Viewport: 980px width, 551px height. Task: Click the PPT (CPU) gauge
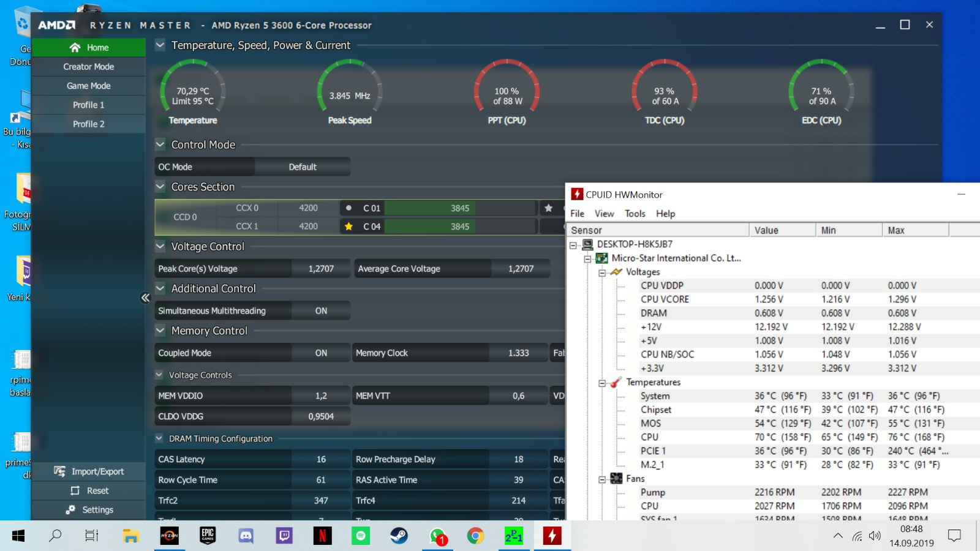(x=507, y=92)
